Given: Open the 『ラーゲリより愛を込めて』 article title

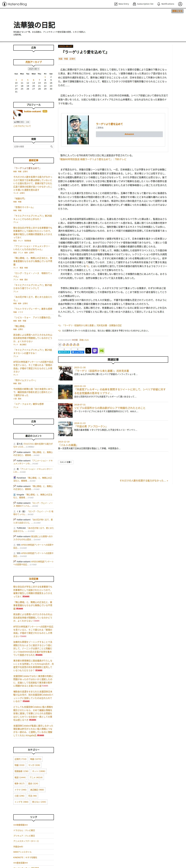Looking at the screenshot, I should [x=85, y=52].
